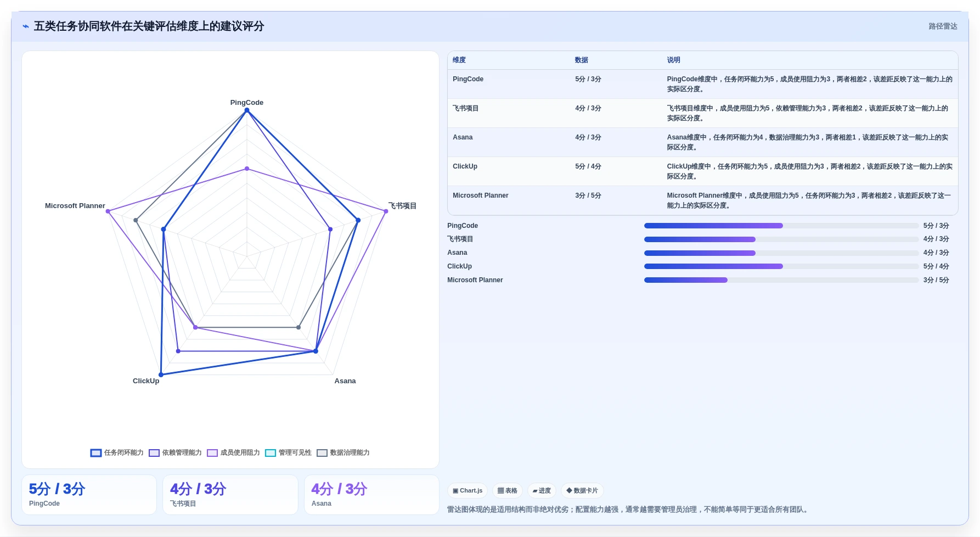Click the 3分 / 5分 value in Microsoft Planner table row
Screen dimensions: 980x537
click(588, 195)
